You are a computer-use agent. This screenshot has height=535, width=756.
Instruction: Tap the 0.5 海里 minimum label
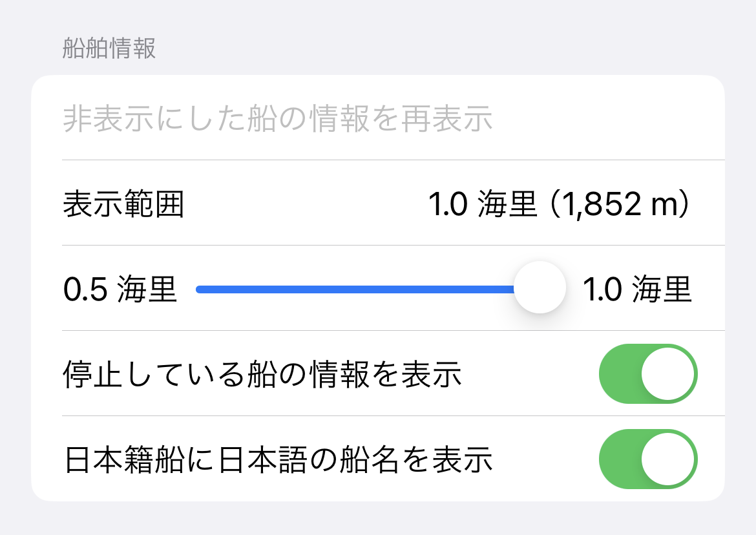pyautogui.click(x=120, y=289)
